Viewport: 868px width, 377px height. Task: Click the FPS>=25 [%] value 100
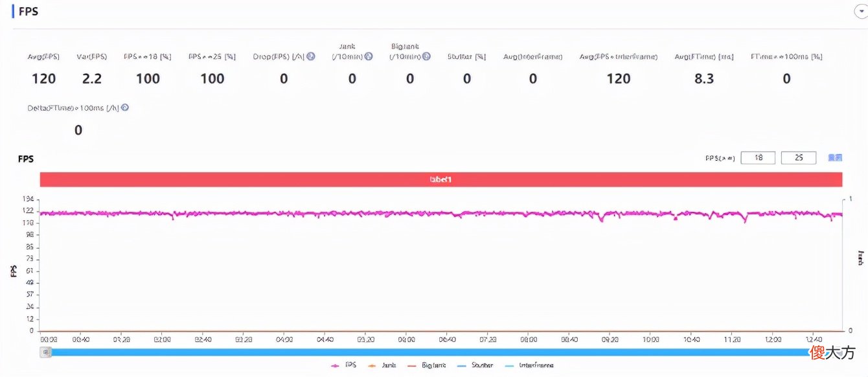212,78
